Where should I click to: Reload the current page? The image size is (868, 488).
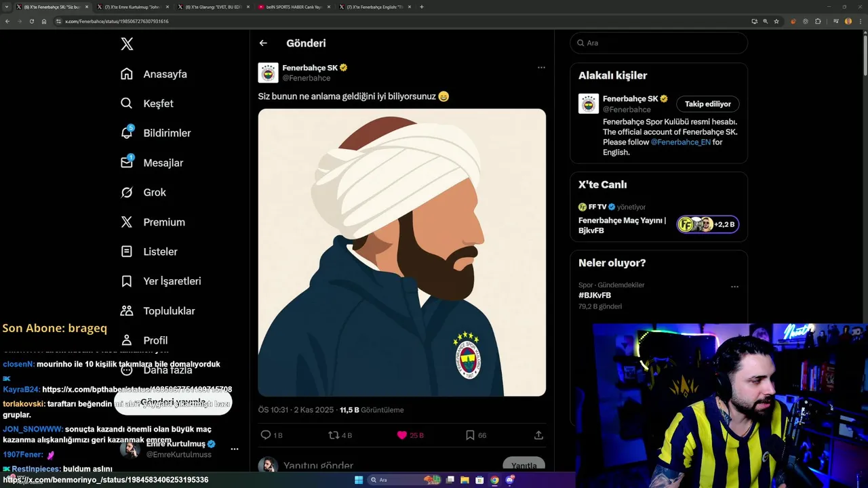(31, 21)
